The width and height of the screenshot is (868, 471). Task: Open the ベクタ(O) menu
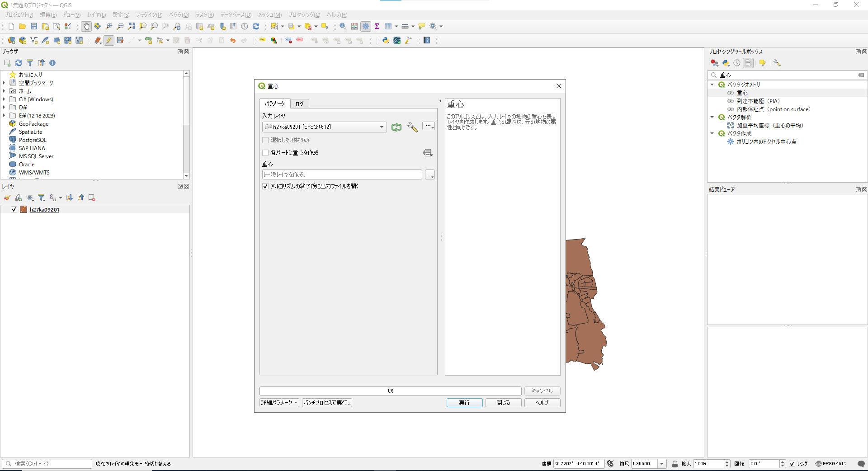coord(179,15)
